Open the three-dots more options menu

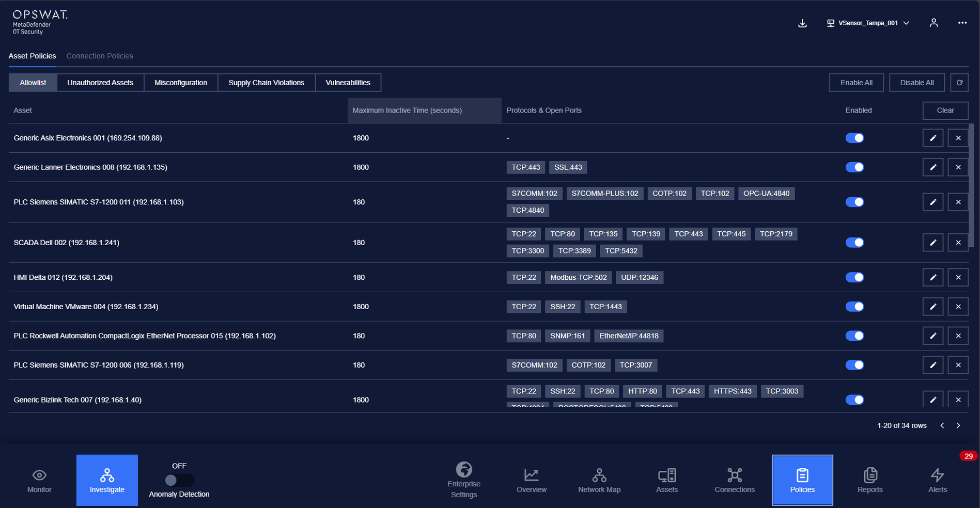(x=962, y=23)
